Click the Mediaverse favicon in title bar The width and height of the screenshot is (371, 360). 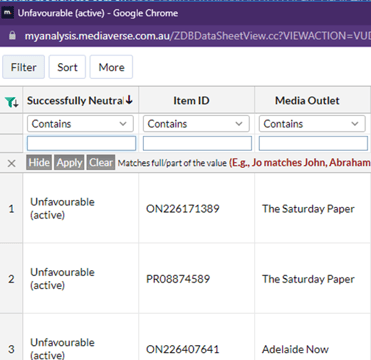(x=8, y=13)
